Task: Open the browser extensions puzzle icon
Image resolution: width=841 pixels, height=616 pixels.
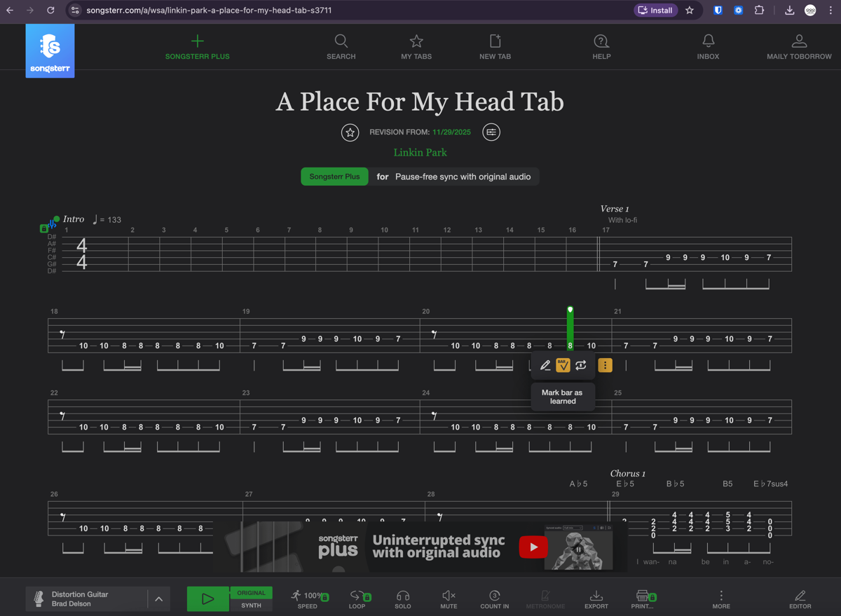Action: pos(759,11)
